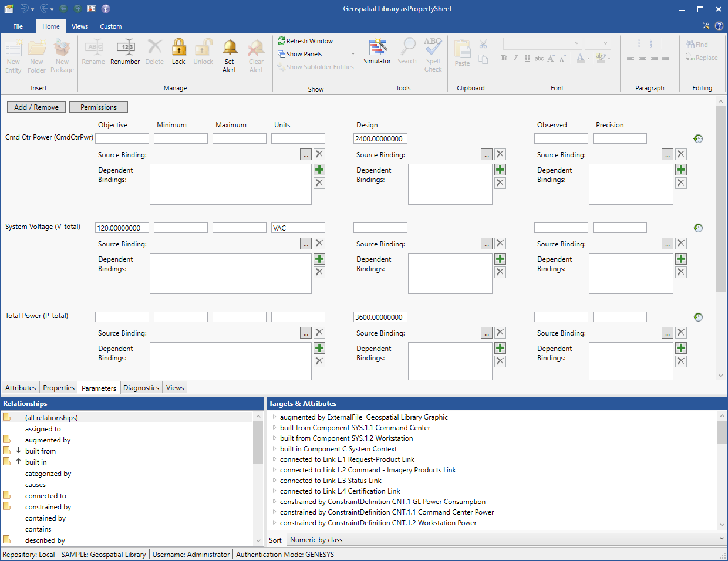Image resolution: width=728 pixels, height=561 pixels.
Task: Toggle Underline in the Font group
Action: [x=527, y=58]
